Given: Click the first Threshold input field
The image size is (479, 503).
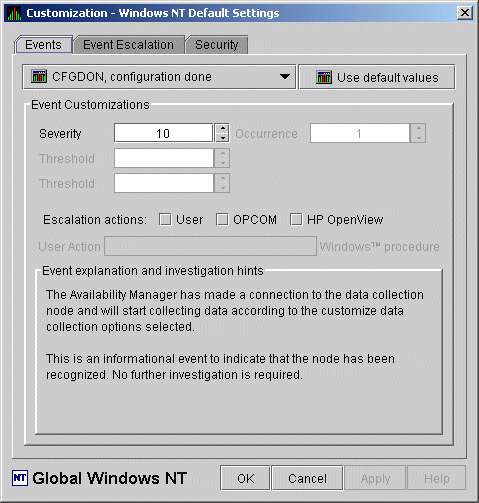Looking at the screenshot, I should click(164, 158).
